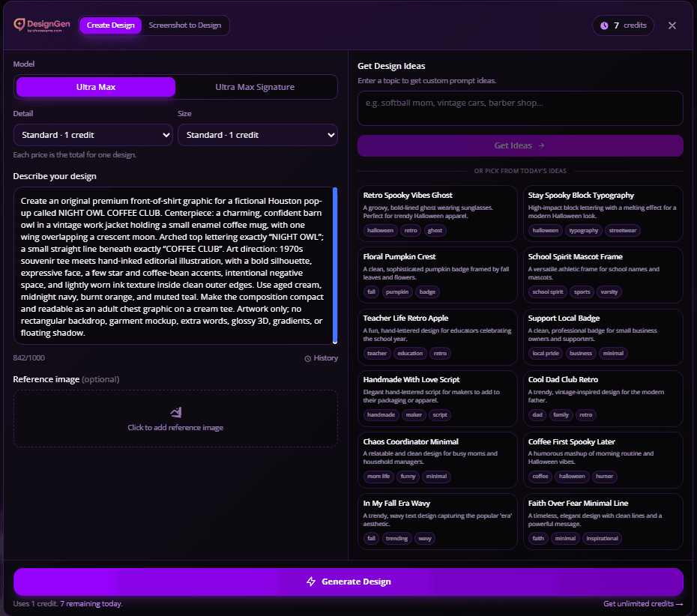Select the In My Fall Era Wavy idea
This screenshot has width=697, height=616.
[438, 522]
